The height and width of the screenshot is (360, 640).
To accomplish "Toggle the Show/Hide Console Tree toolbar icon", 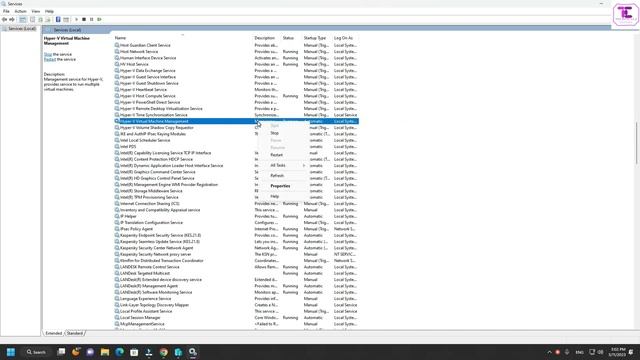I will click(x=23, y=20).
